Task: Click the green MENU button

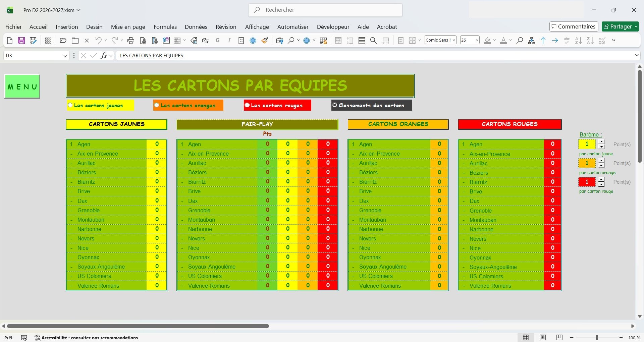Action: pyautogui.click(x=22, y=87)
